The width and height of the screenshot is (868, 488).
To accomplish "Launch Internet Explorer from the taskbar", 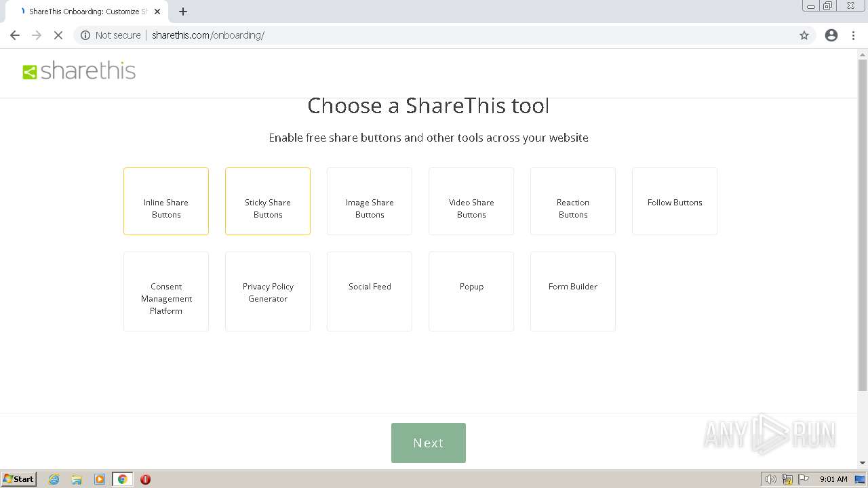I will coord(54,479).
